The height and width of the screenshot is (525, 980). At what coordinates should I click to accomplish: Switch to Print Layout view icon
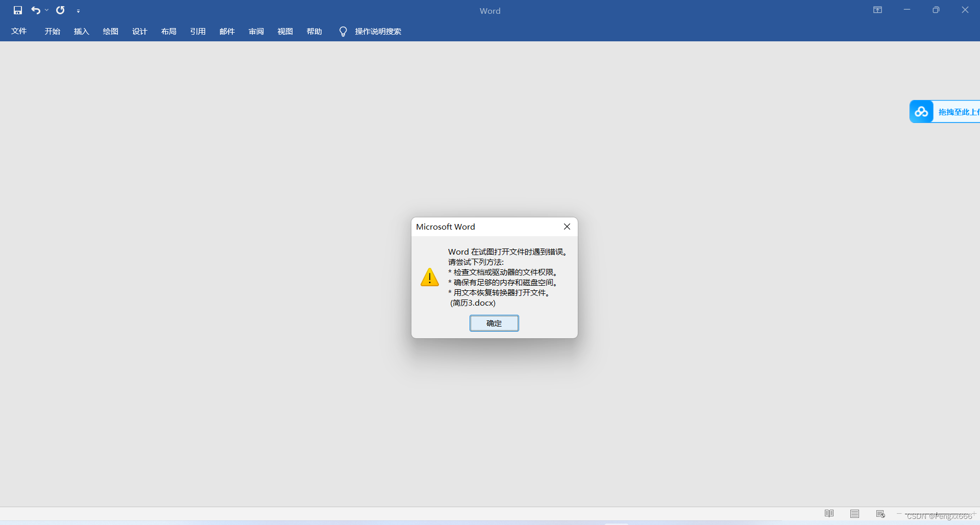tap(855, 514)
